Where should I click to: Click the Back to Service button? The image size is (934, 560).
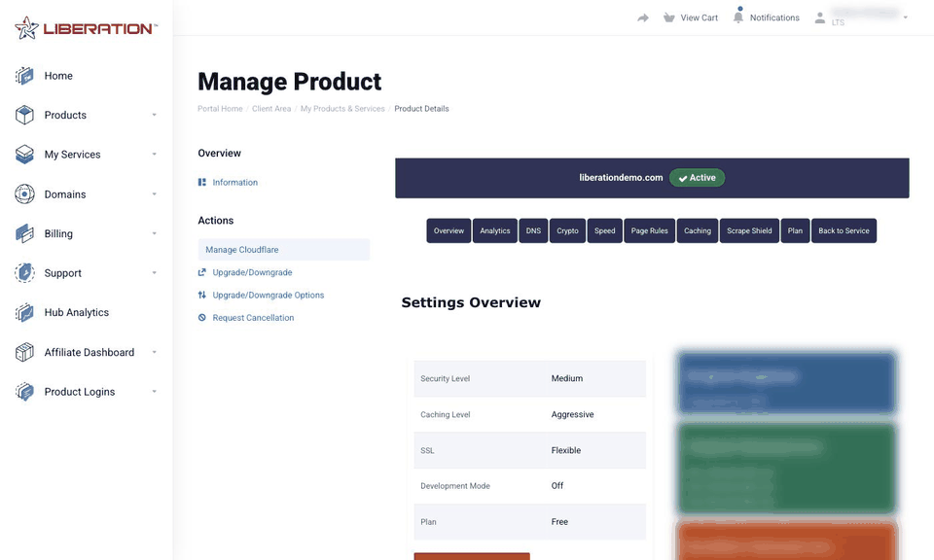click(844, 231)
